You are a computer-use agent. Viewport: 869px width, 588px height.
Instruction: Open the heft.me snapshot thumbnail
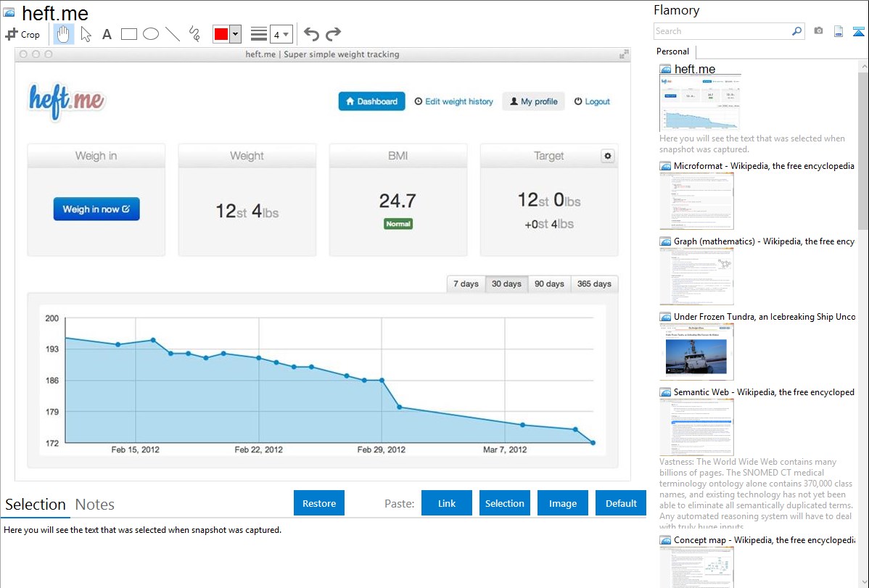coord(700,104)
